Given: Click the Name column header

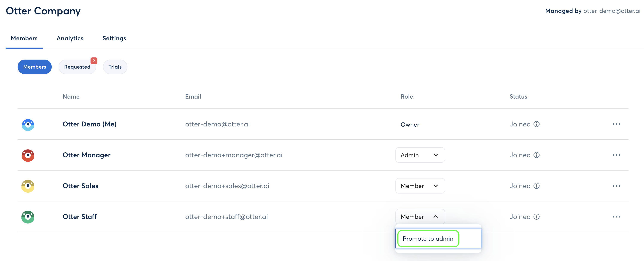Looking at the screenshot, I should tap(71, 96).
